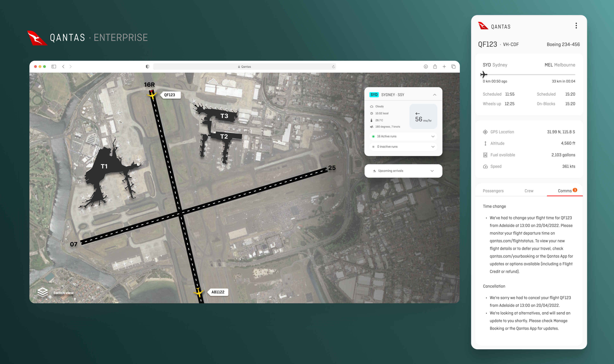Show browser tab overview icon
614x364 pixels.
pos(453,66)
